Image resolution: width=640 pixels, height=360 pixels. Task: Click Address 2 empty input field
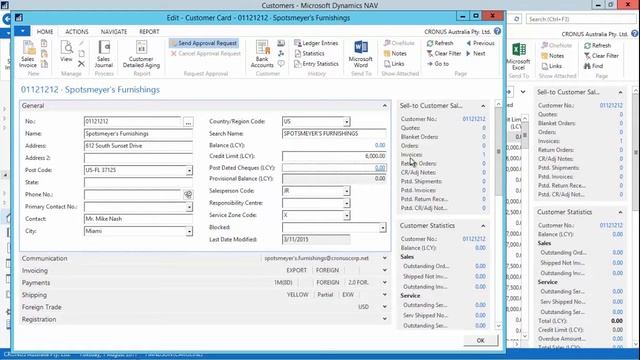coord(138,158)
